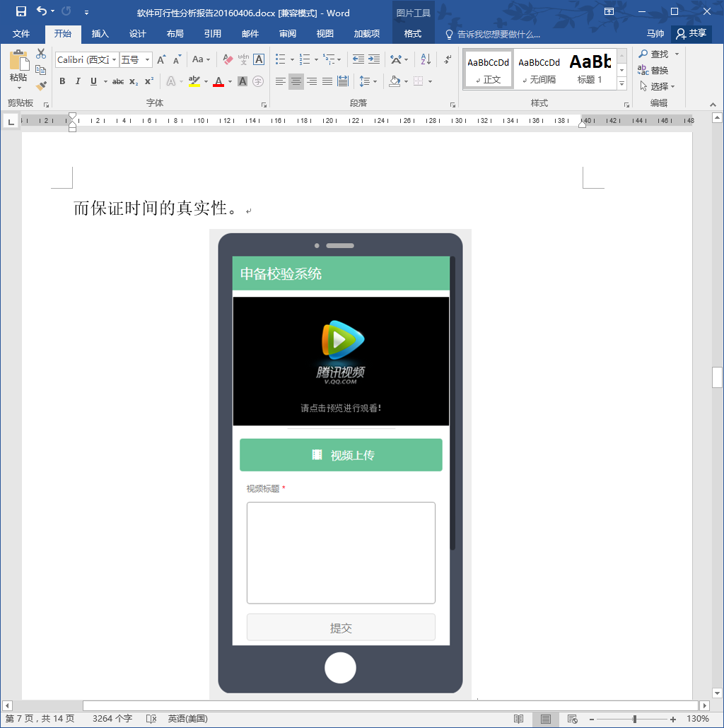724x728 pixels.
Task: Show or hide paragraph marks
Action: pos(448,59)
